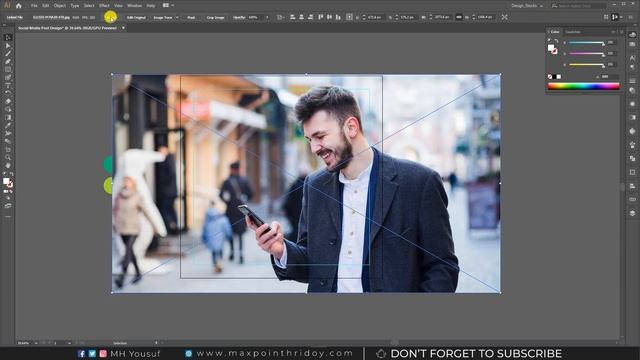Click the reference point locator icon
This screenshot has height=360, width=640.
349,17
